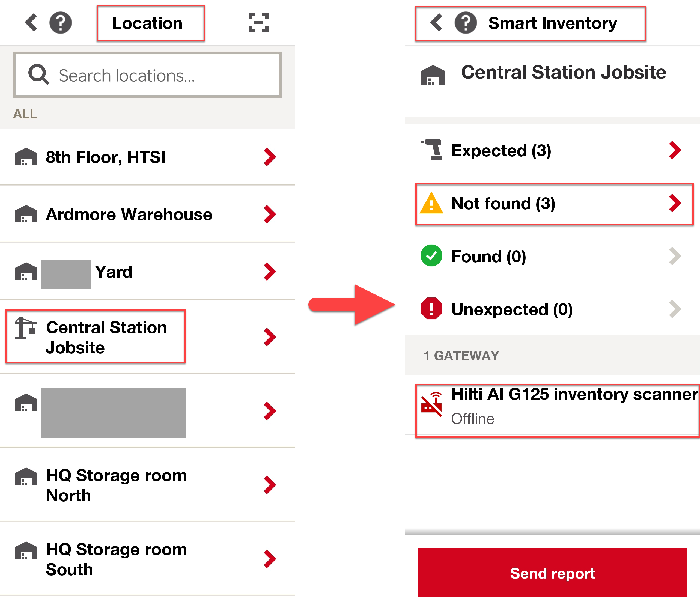Tap back arrow in Smart Inventory header
The width and height of the screenshot is (700, 608).
436,23
